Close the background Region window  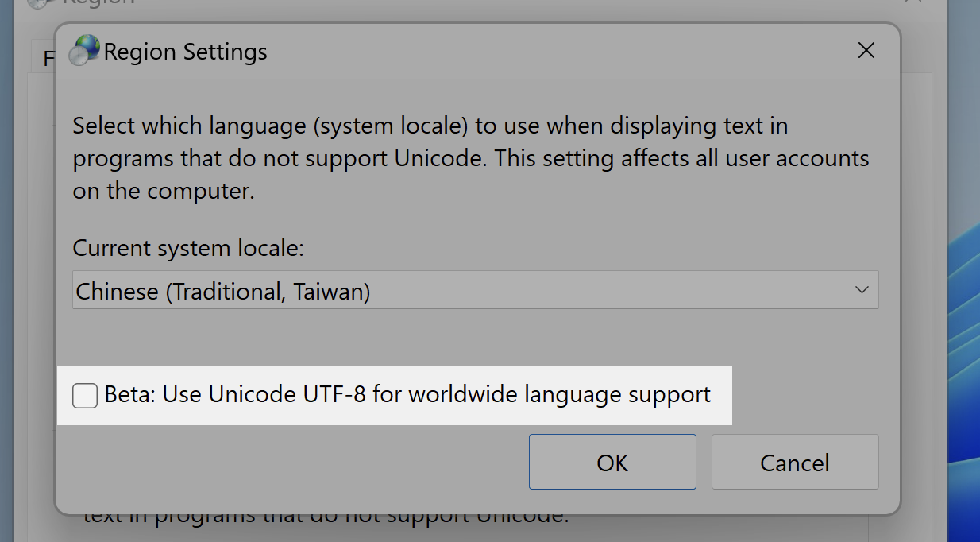coord(913,2)
